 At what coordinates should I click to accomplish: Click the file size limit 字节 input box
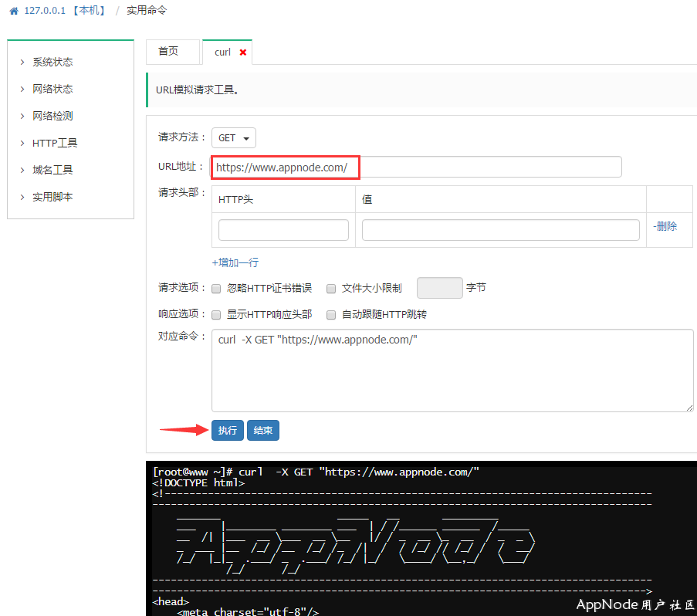point(440,288)
